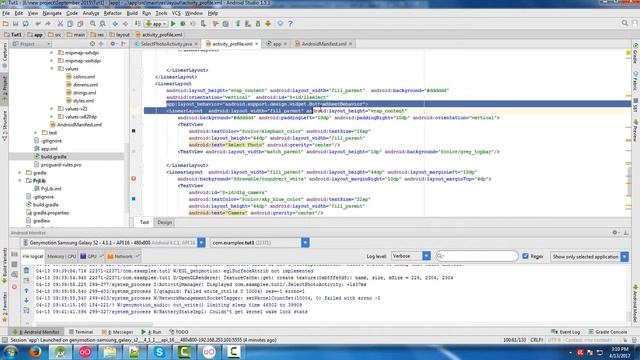Click the Find magnifier icon
Screen dimensions: 640x360
tap(93, 24)
